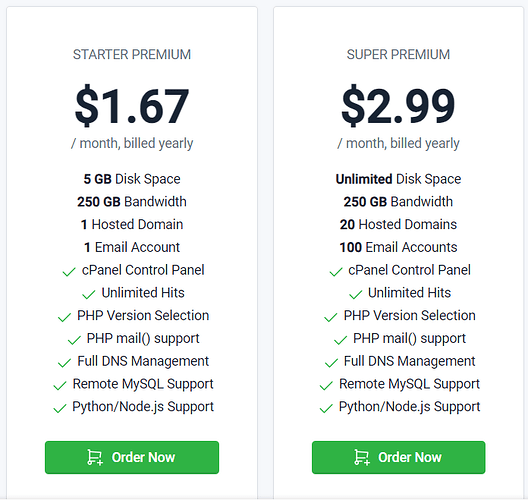
Task: Click checkmark beside Super Premium Unlimited Hits
Action: pos(356,295)
